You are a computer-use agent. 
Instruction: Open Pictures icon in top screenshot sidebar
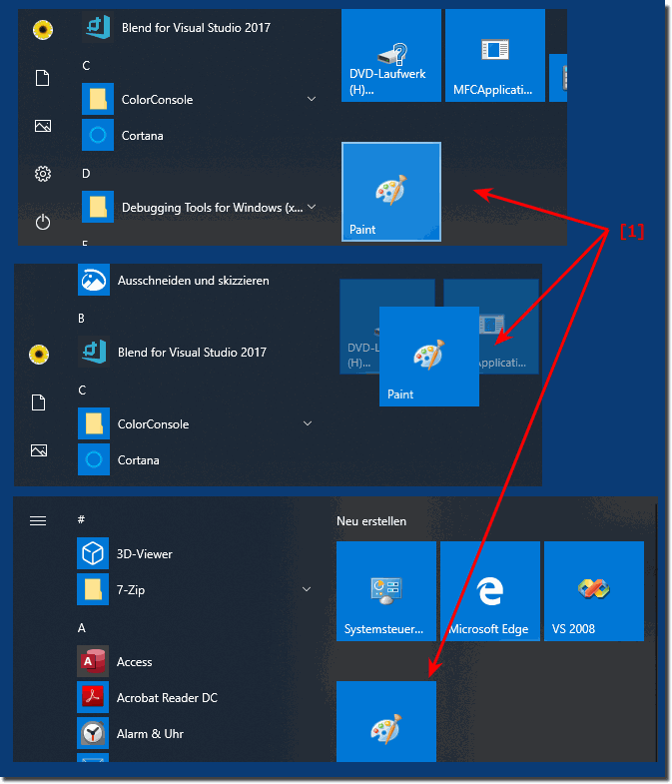[x=43, y=126]
